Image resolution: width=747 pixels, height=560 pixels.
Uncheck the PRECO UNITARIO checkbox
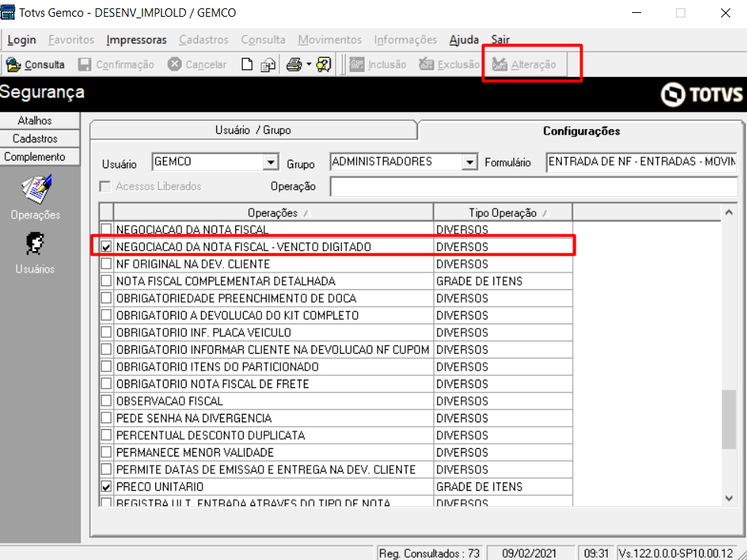click(107, 487)
